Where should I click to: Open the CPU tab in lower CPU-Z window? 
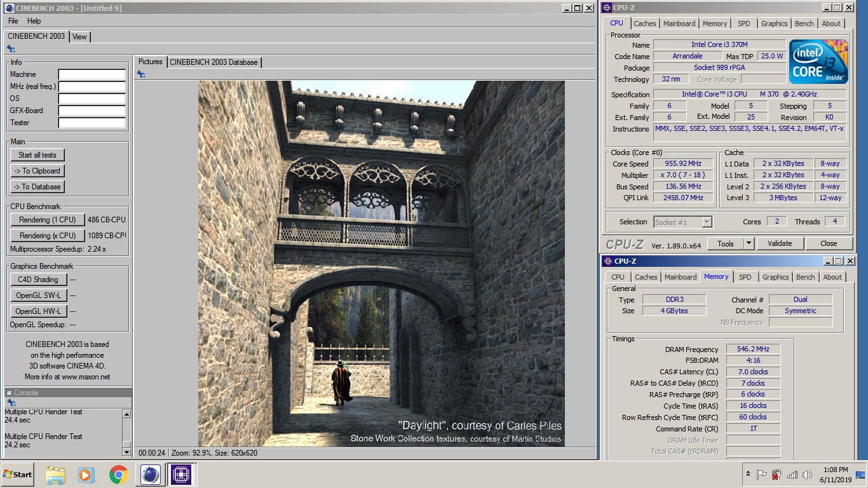click(618, 277)
